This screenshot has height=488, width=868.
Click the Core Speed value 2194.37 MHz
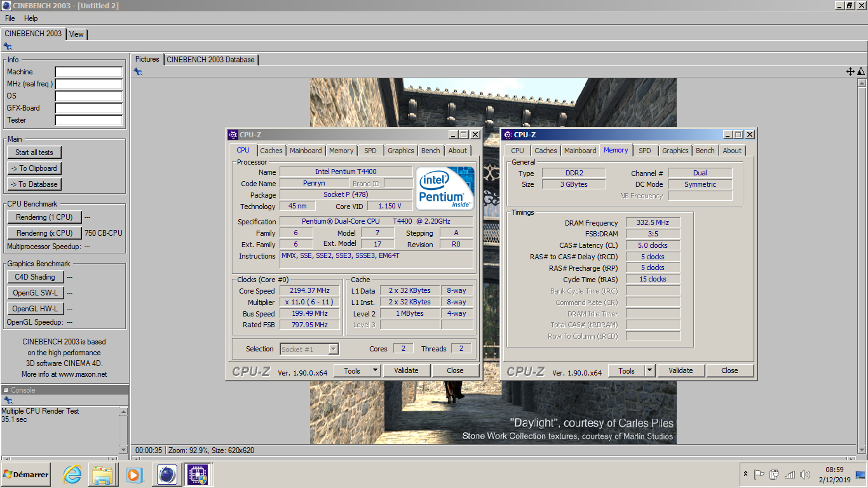[x=311, y=290]
